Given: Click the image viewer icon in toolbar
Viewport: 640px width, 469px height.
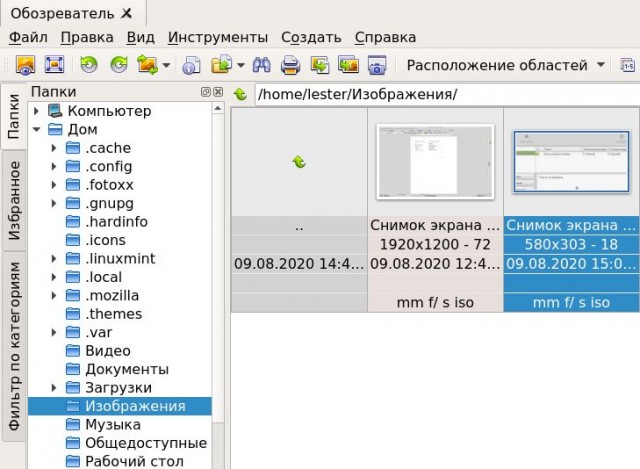Looking at the screenshot, I should click(25, 65).
